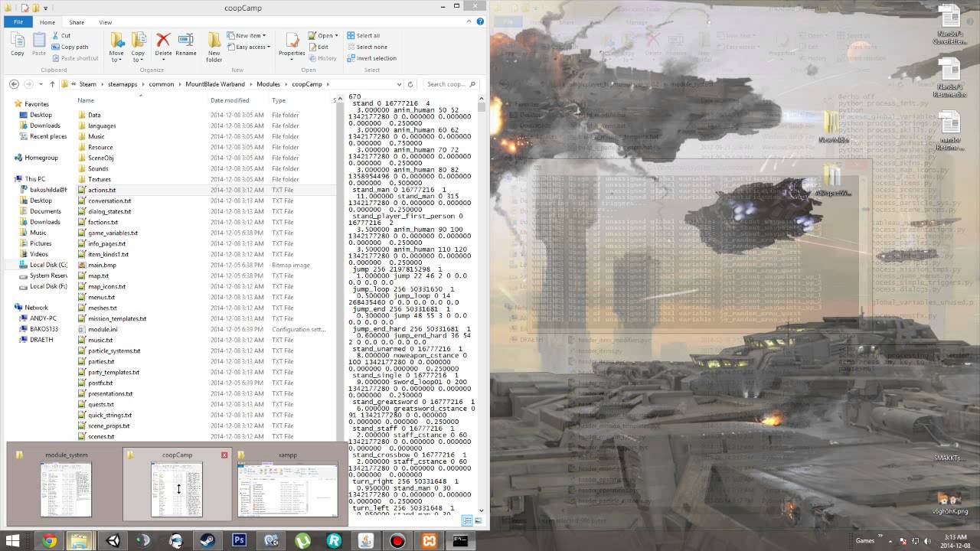The width and height of the screenshot is (980, 551).
Task: Click the MountBlade Warband breadcrumb
Action: 214,84
